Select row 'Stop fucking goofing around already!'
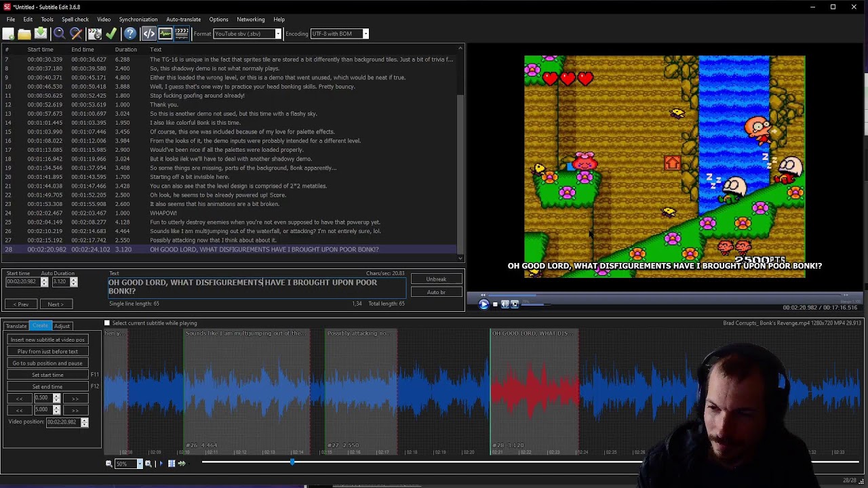868x488 pixels. [231, 96]
